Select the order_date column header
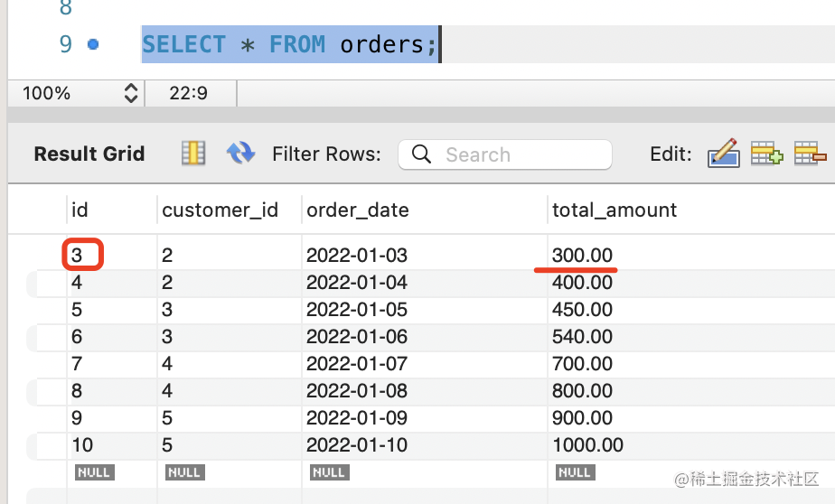Screen dimensions: 835x504 click(x=358, y=210)
